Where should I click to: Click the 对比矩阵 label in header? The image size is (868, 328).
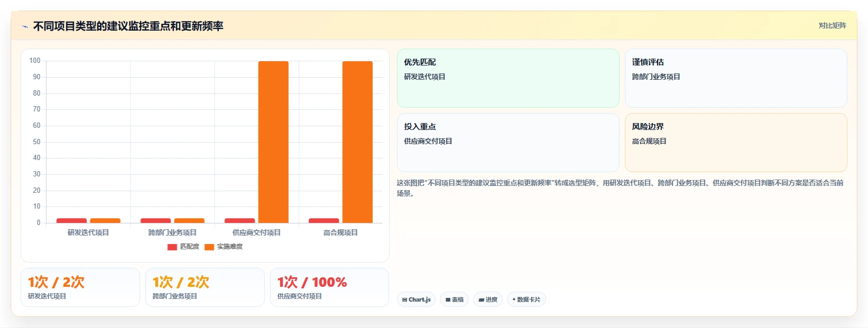tap(832, 25)
